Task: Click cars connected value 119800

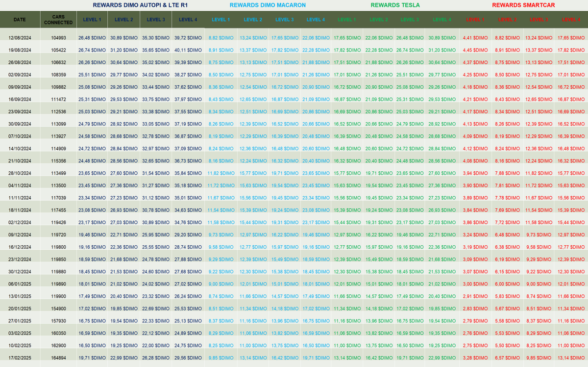Action: click(58, 247)
